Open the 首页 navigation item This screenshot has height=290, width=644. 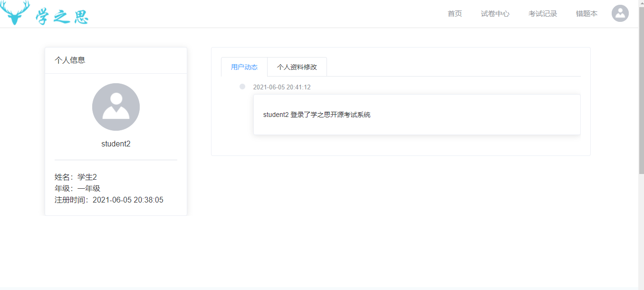[x=454, y=13]
